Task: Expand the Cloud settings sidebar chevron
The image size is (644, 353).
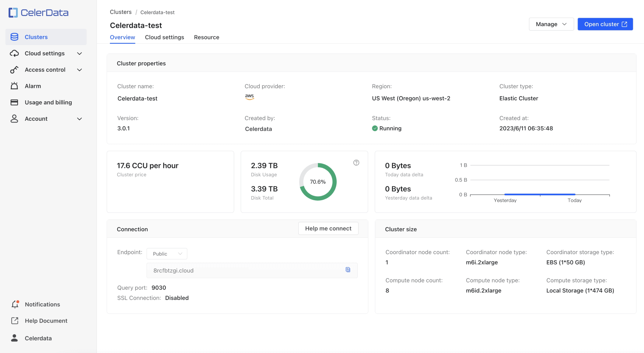Action: pos(79,54)
